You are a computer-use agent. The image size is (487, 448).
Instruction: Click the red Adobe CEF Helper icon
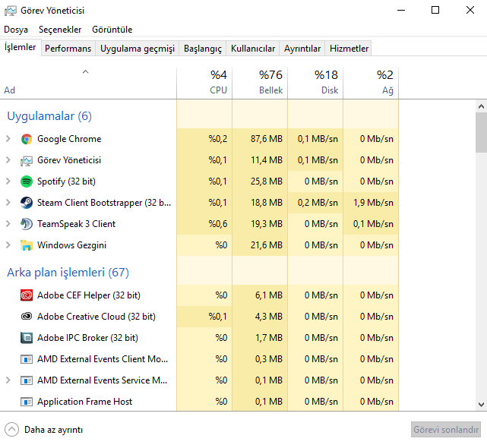click(x=27, y=295)
